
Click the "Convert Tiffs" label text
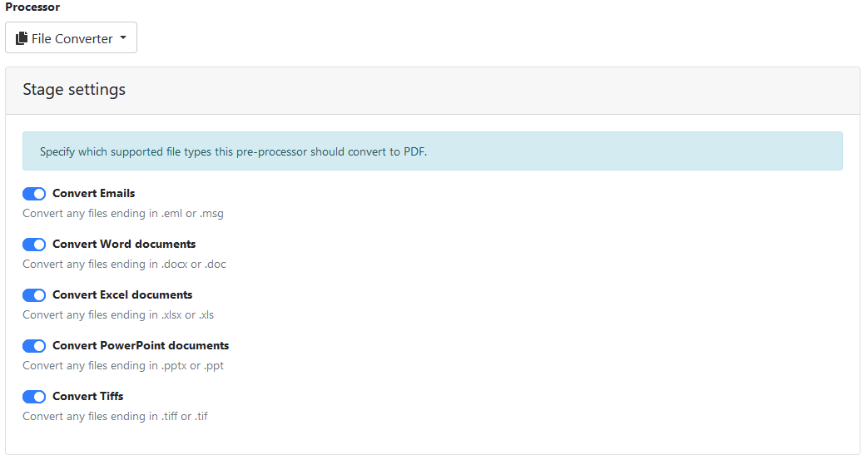(87, 397)
